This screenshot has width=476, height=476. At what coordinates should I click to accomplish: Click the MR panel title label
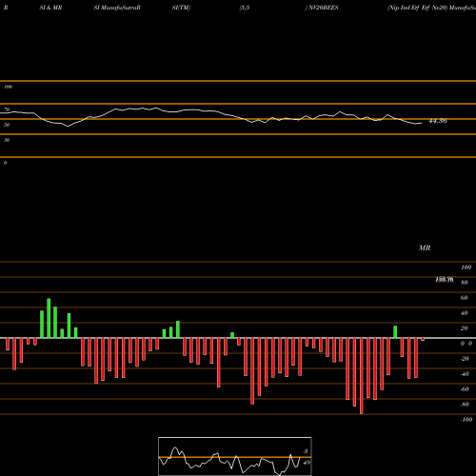coord(425,248)
